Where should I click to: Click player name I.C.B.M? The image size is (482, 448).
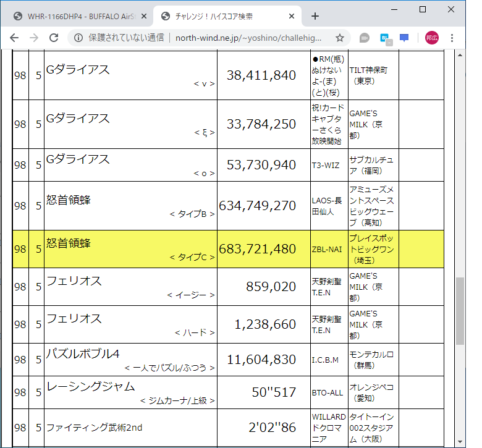click(325, 360)
